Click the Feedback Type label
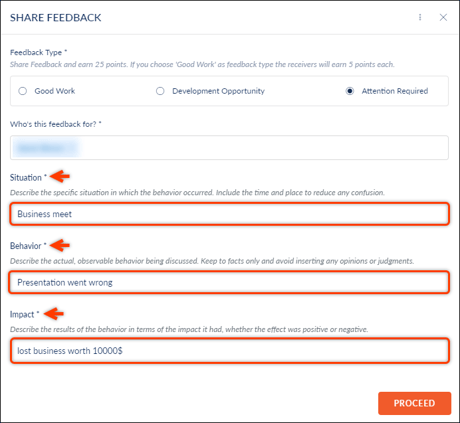The width and height of the screenshot is (460, 423). tap(36, 52)
